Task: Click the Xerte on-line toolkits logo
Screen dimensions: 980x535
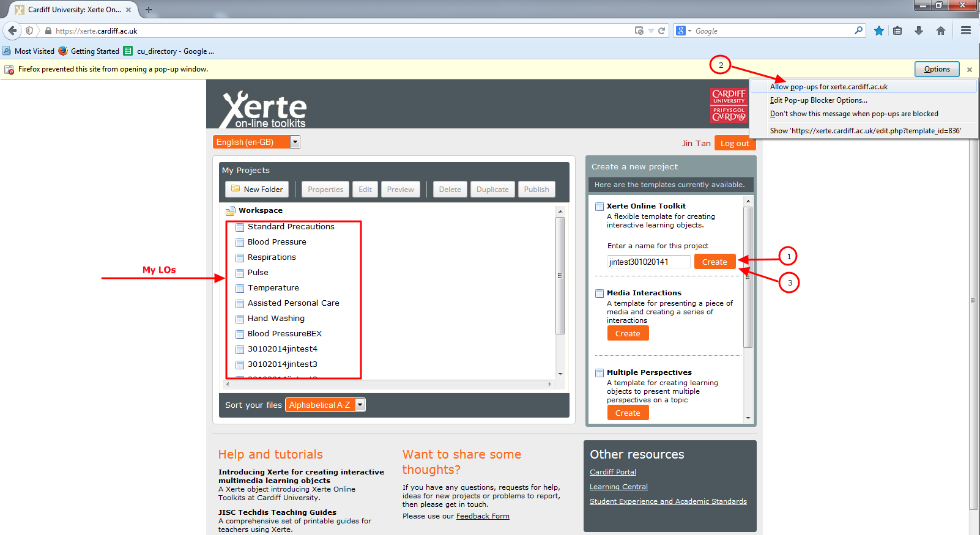Action: point(264,109)
